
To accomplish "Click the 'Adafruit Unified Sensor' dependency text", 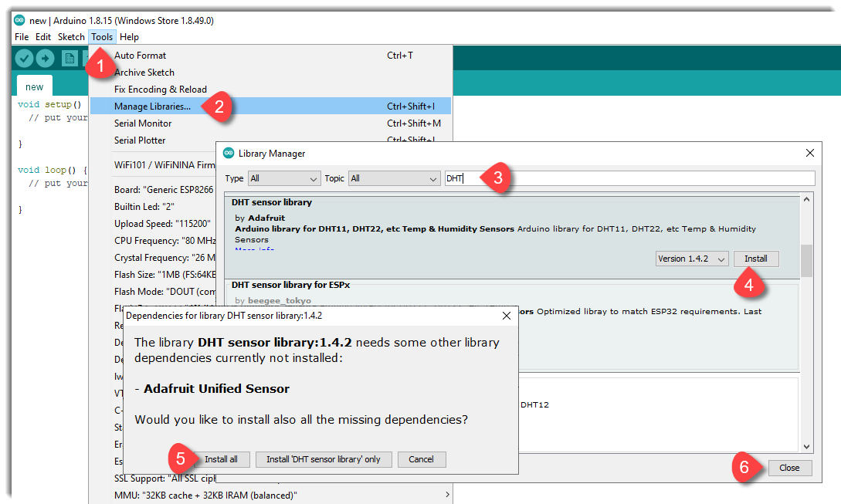I will point(217,389).
